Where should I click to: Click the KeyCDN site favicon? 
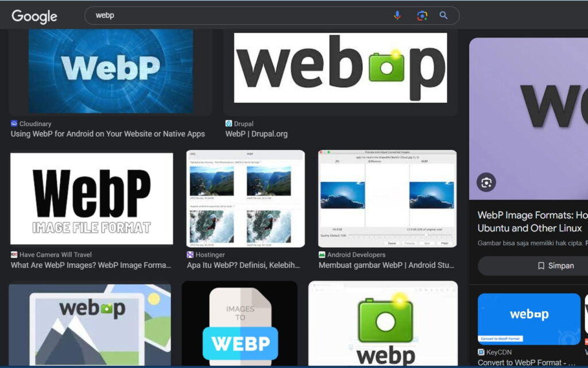point(481,352)
